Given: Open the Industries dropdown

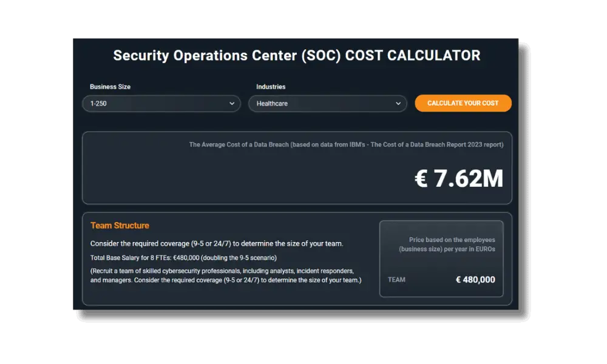Looking at the screenshot, I should [x=328, y=103].
